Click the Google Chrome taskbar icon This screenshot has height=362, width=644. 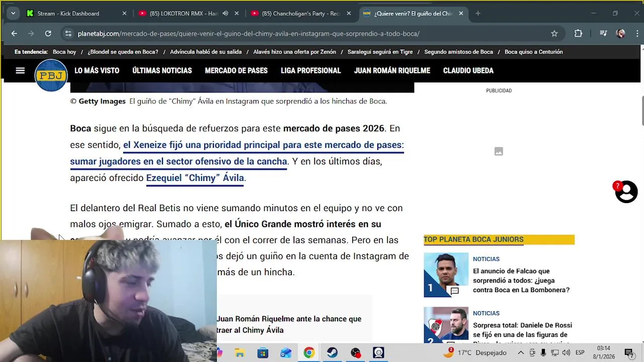(309, 353)
